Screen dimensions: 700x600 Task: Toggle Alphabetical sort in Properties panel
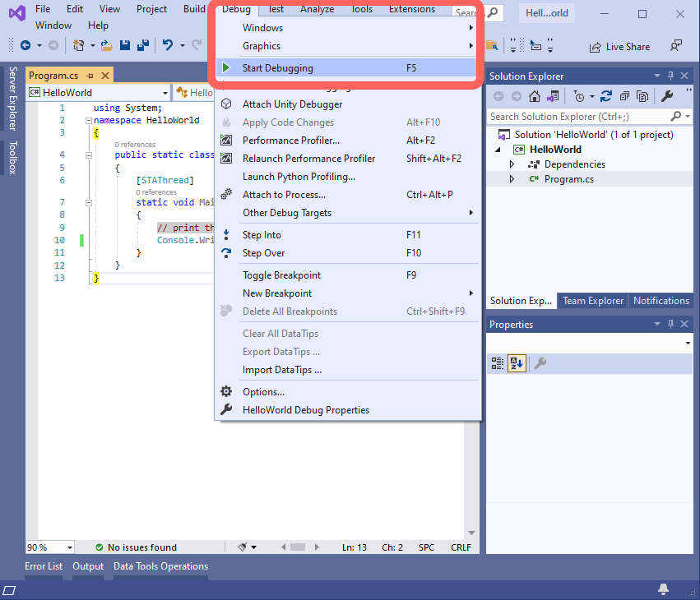pos(517,363)
